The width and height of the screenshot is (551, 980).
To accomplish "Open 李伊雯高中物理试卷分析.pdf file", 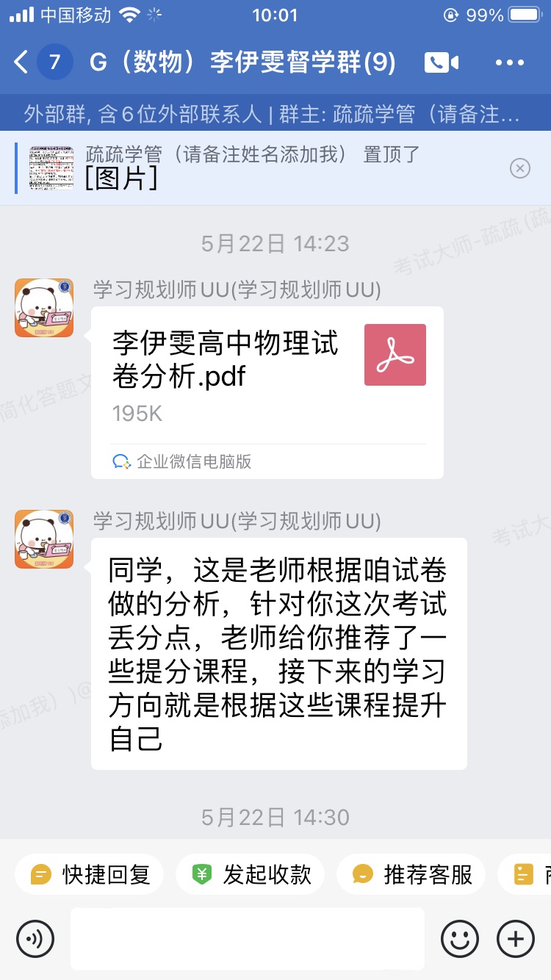I will (x=267, y=393).
